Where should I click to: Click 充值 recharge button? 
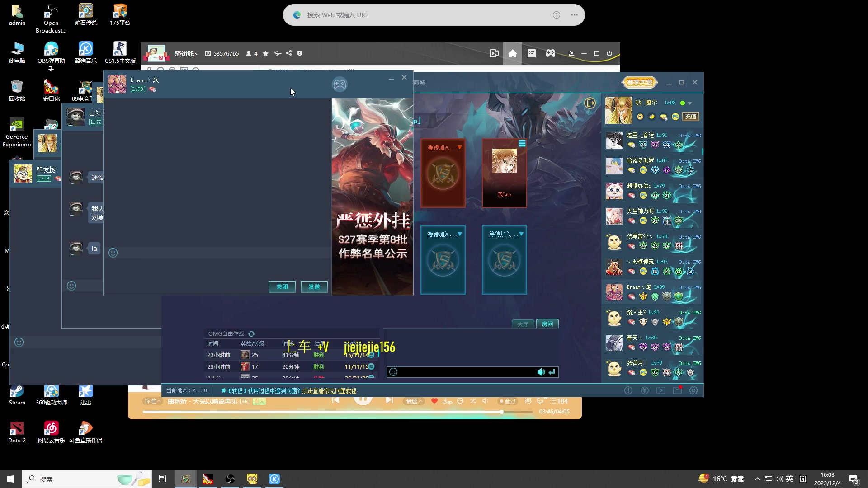(691, 117)
